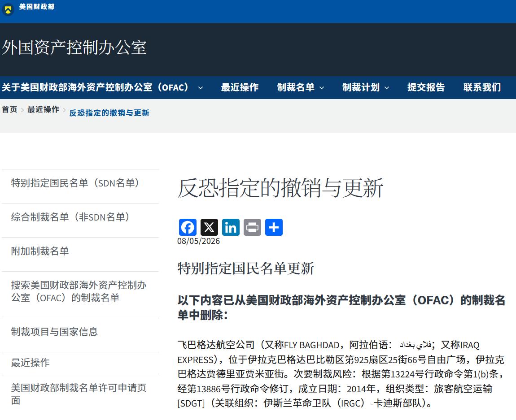516x420 pixels.
Task: Go to 首页 via breadcrumb
Action: 9,109
